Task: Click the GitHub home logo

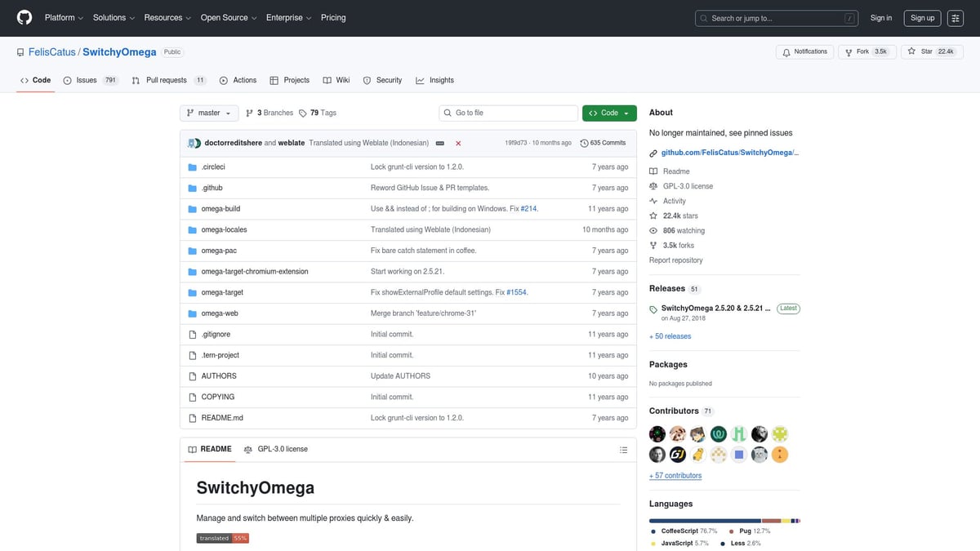Action: tap(23, 17)
